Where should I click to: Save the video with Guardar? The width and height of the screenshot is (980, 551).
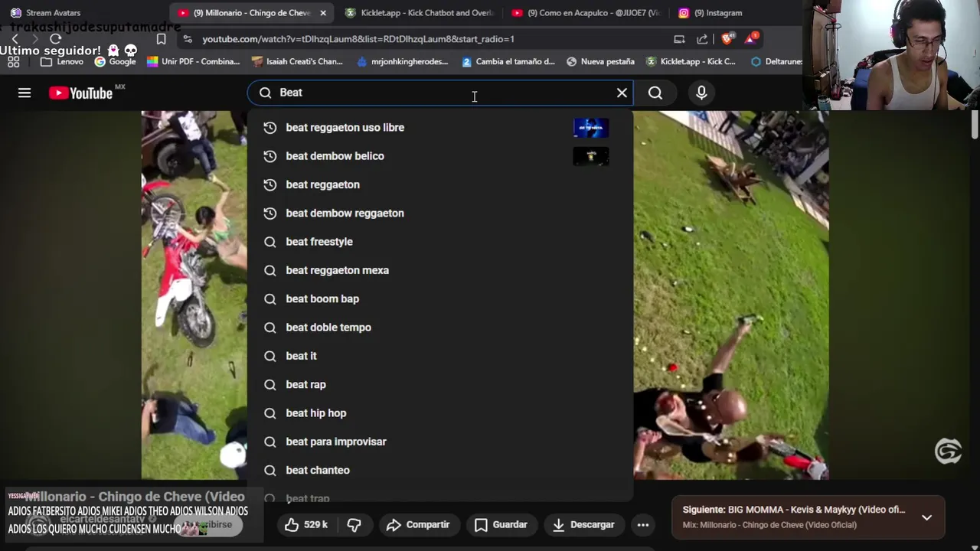pos(501,524)
